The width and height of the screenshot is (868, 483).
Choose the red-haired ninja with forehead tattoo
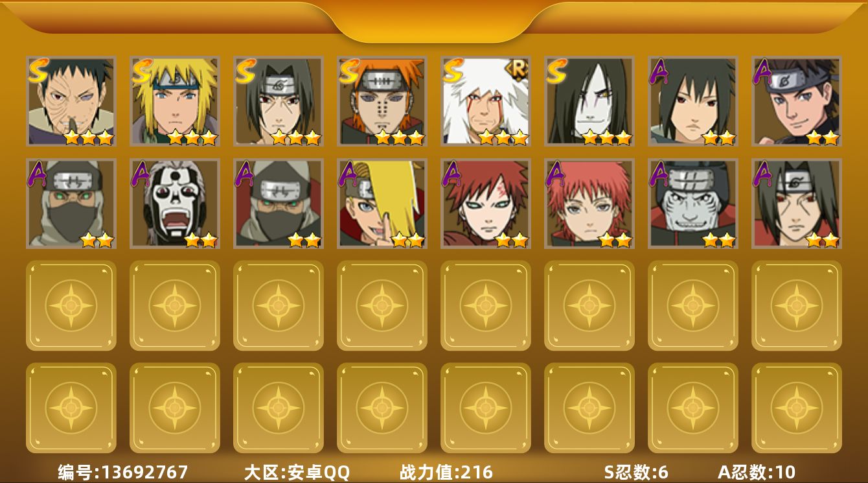[486, 204]
